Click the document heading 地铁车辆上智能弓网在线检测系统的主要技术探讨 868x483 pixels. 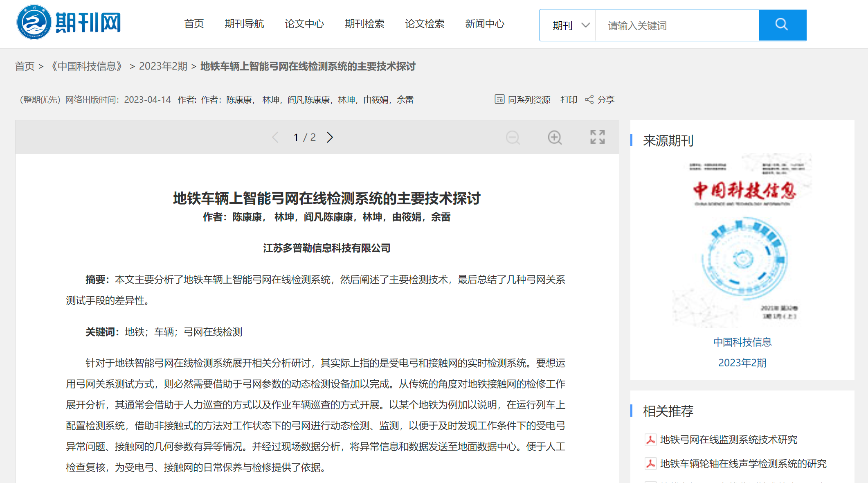(327, 199)
